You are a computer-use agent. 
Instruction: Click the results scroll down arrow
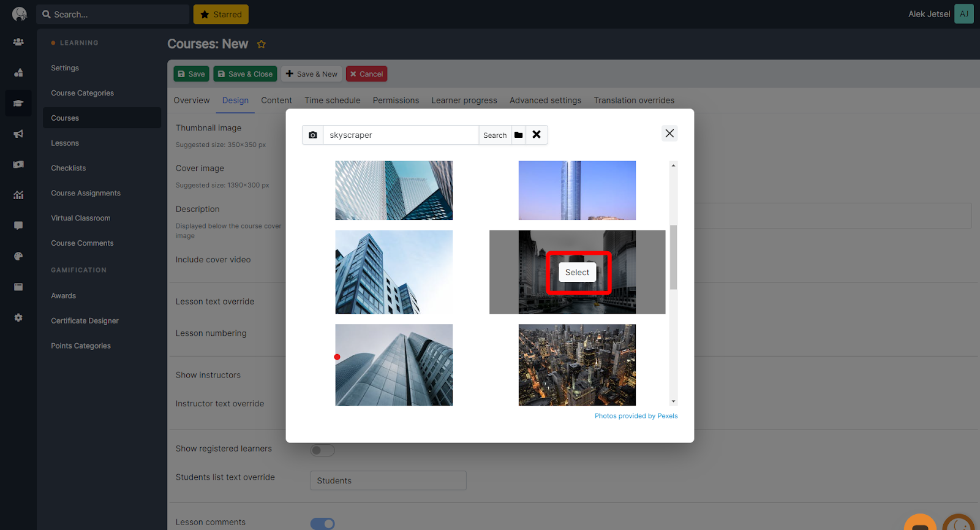coord(673,402)
